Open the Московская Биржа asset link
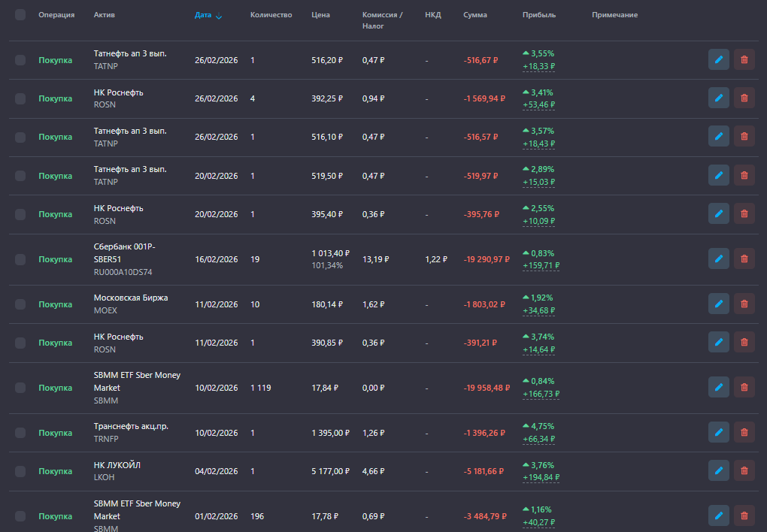The image size is (767, 532). 131,298
